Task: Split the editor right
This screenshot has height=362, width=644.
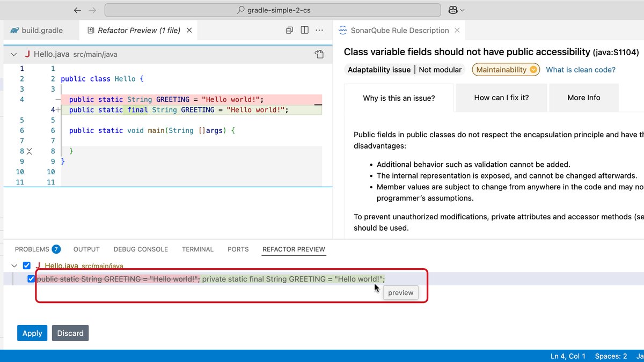Action: tap(304, 31)
